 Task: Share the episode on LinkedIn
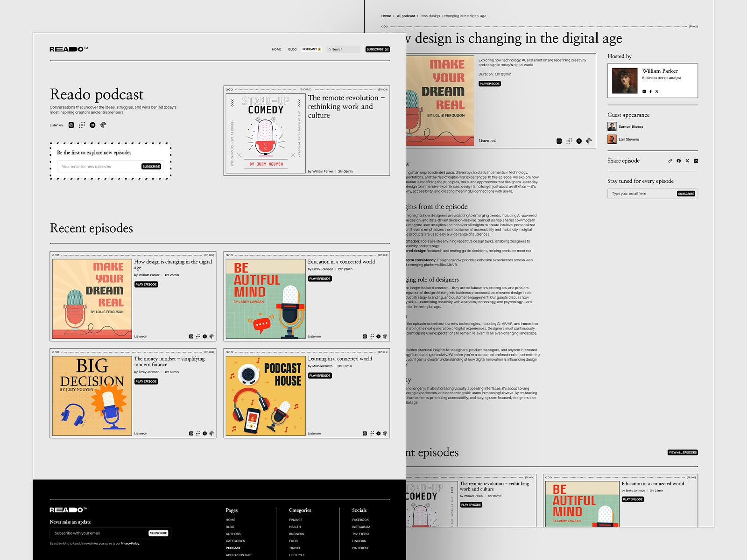[696, 161]
